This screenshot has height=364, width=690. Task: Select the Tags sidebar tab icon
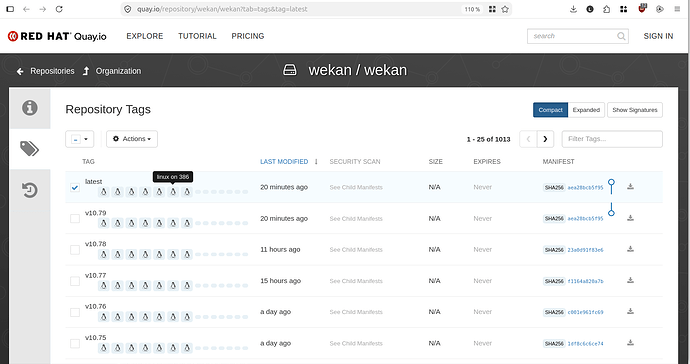[x=30, y=149]
